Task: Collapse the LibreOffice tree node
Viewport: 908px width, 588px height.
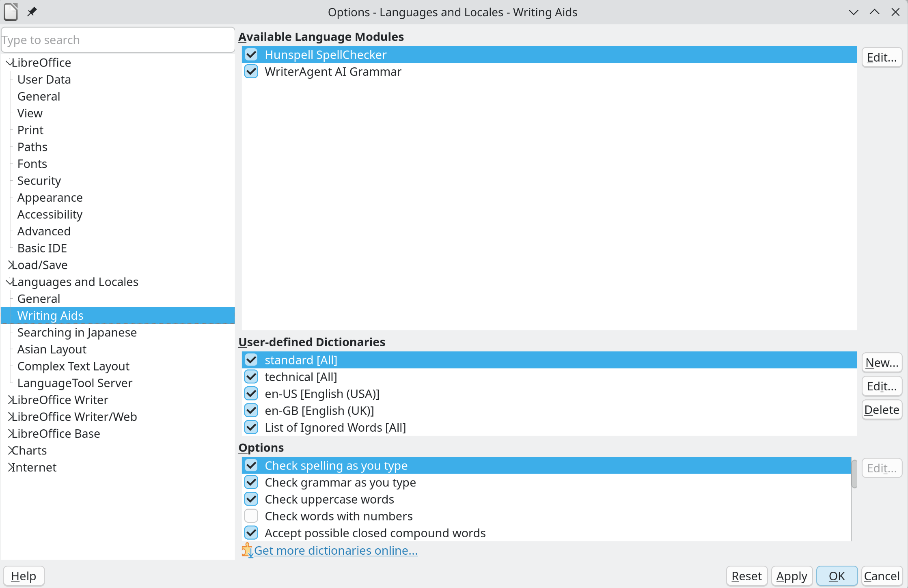Action: coord(9,62)
